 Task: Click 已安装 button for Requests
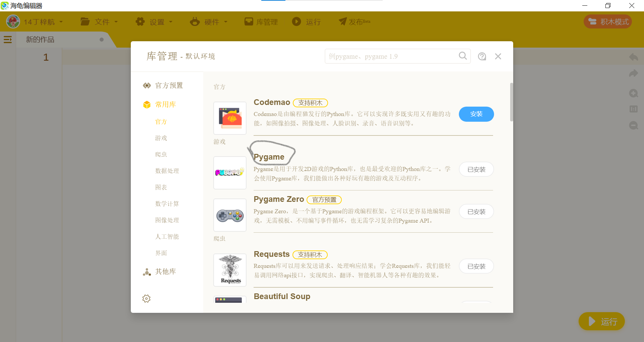point(476,266)
